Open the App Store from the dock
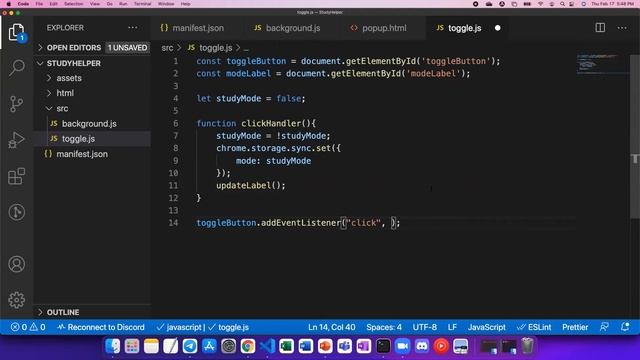The image size is (640, 360). 209,346
